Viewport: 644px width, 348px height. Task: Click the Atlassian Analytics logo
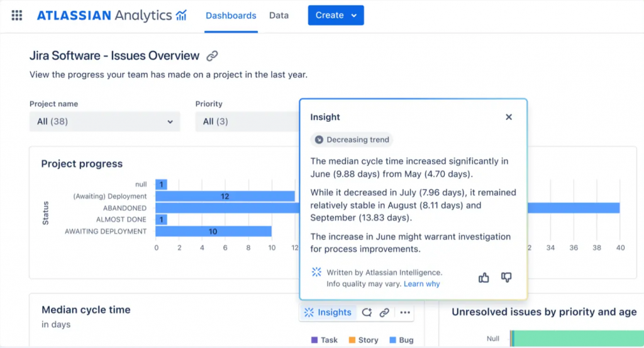coord(112,16)
